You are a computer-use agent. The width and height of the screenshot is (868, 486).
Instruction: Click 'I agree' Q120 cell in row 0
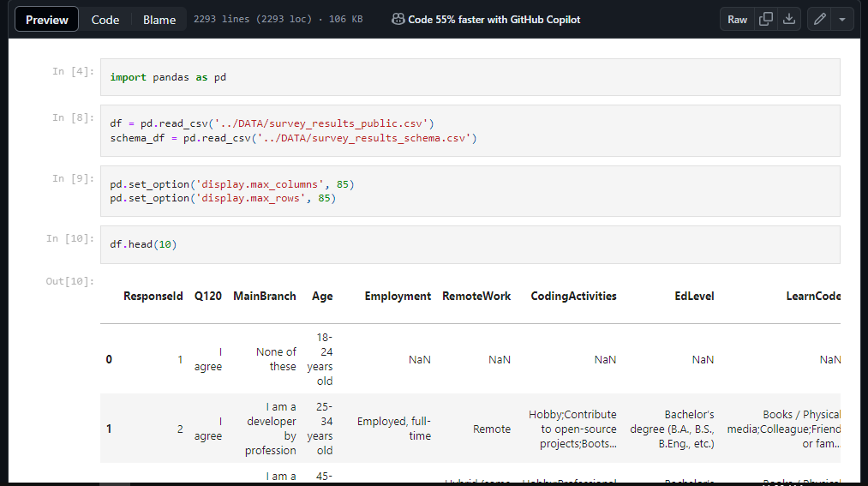point(208,359)
